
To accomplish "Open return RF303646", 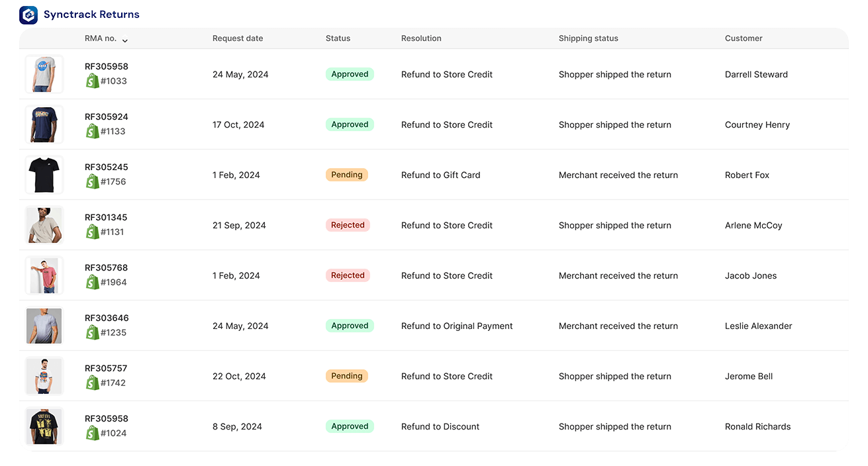I will [x=107, y=318].
